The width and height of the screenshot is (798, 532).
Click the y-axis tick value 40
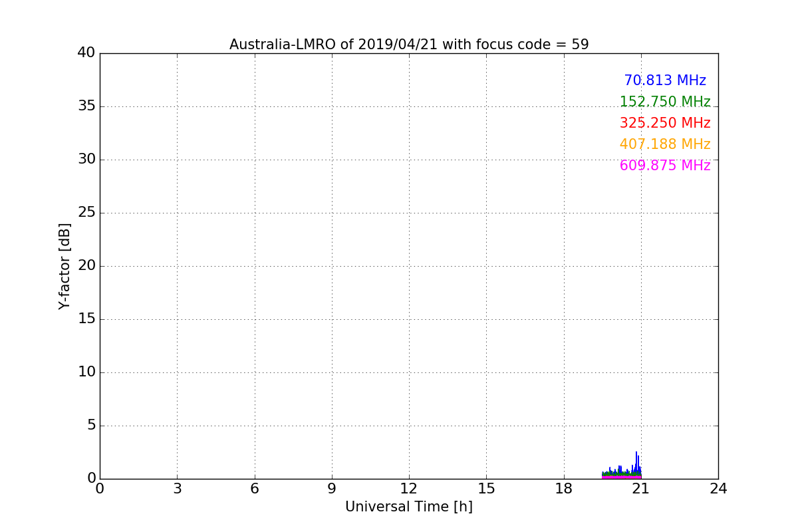pos(86,53)
